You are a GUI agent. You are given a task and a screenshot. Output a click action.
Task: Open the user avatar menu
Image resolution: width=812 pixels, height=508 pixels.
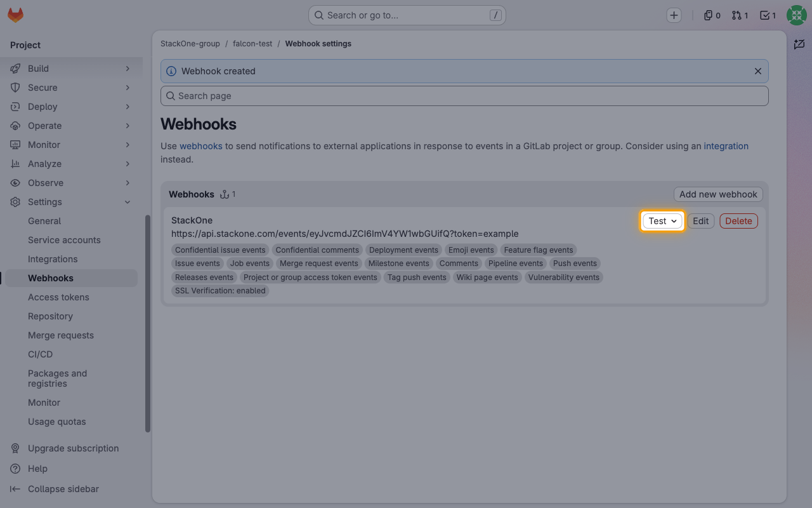(x=797, y=15)
